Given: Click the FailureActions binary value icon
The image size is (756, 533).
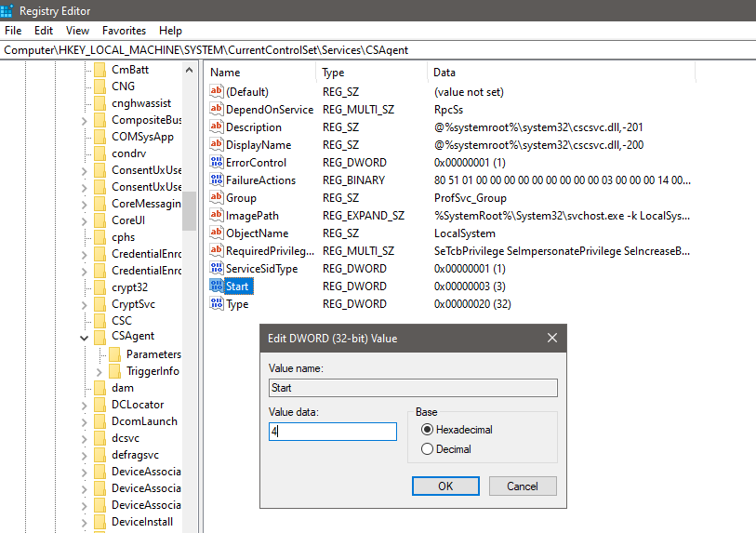Looking at the screenshot, I should (x=218, y=180).
